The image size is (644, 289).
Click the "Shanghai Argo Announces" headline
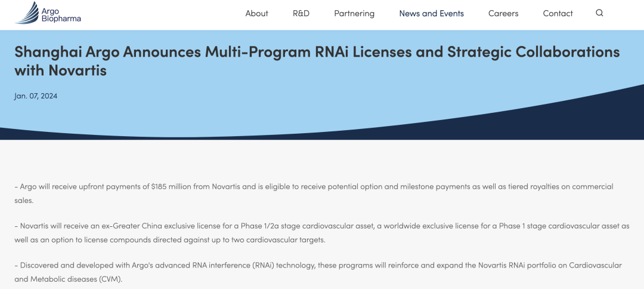tap(107, 52)
